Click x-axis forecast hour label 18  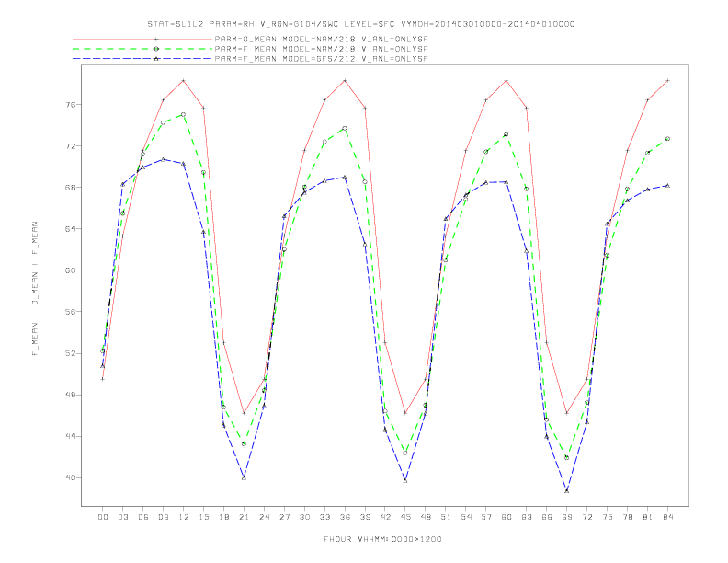(223, 517)
